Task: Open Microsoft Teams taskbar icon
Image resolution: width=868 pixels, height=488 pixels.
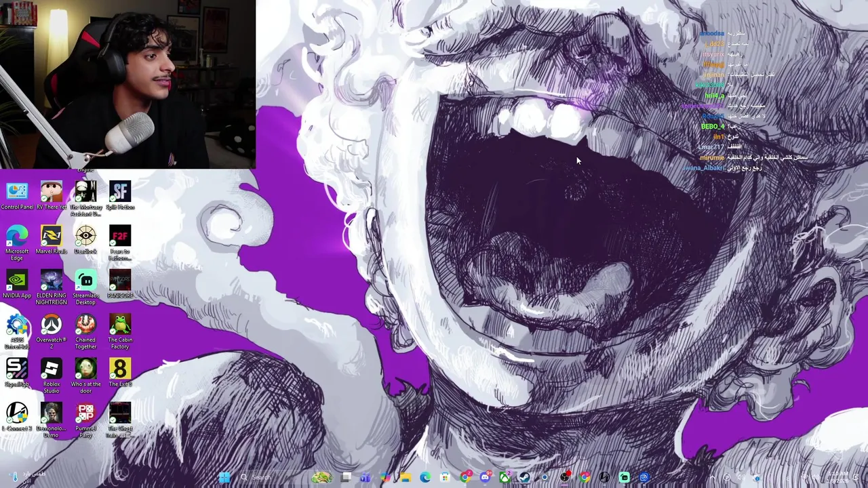Action: 364,477
